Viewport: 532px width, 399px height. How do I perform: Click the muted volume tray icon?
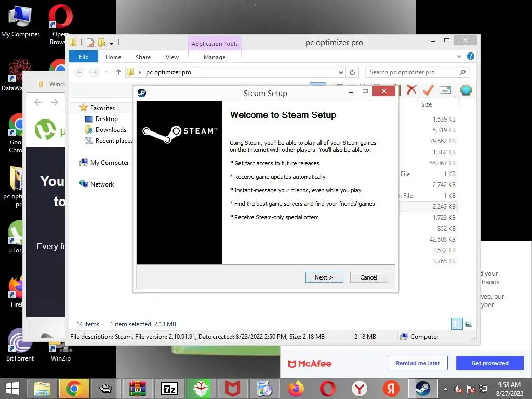pos(458,389)
